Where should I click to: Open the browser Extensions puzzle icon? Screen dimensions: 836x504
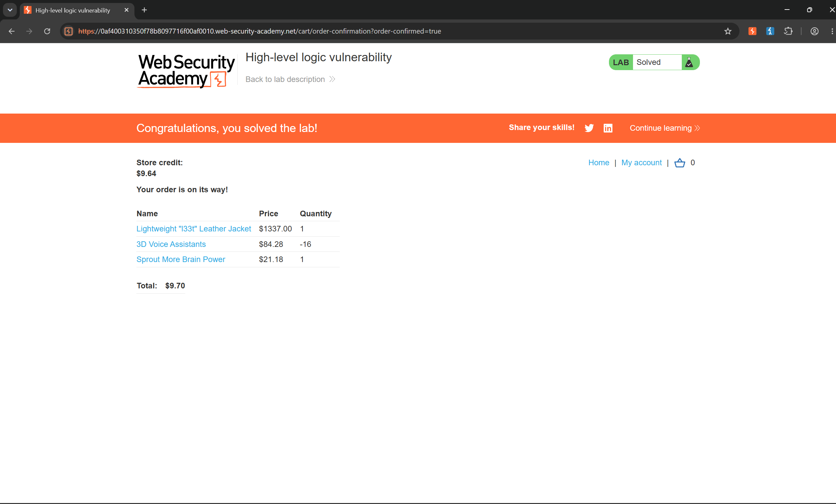point(788,31)
